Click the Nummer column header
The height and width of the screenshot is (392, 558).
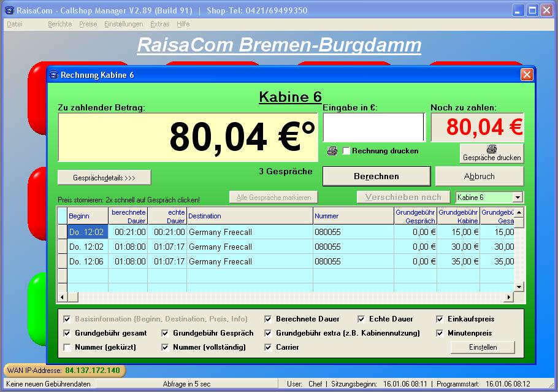pyautogui.click(x=353, y=216)
